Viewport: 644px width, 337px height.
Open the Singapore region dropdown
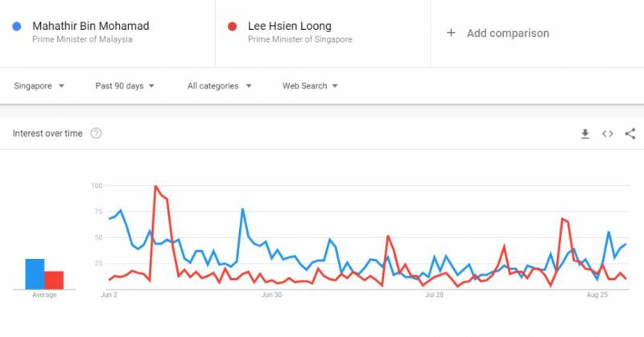coord(39,85)
